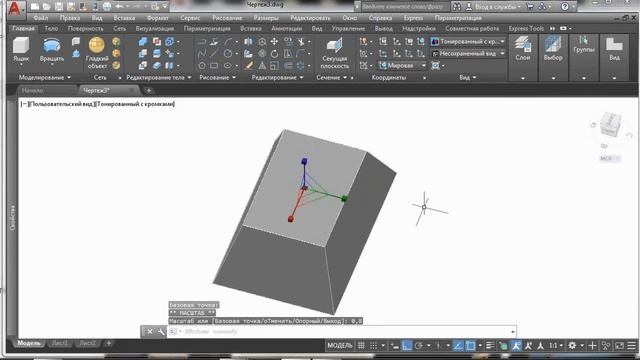Click the Plot printer icon in quick access toolbar
Viewport: 640px width, 360px height.
[107, 7]
